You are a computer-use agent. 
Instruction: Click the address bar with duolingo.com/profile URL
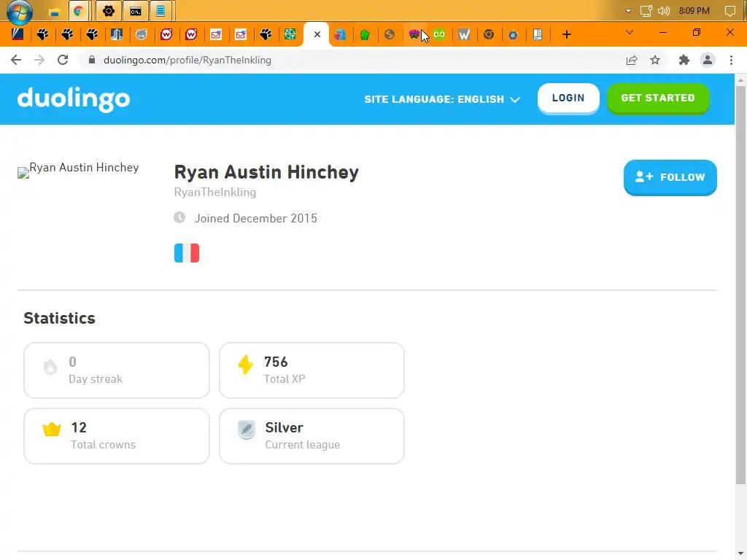click(x=352, y=60)
